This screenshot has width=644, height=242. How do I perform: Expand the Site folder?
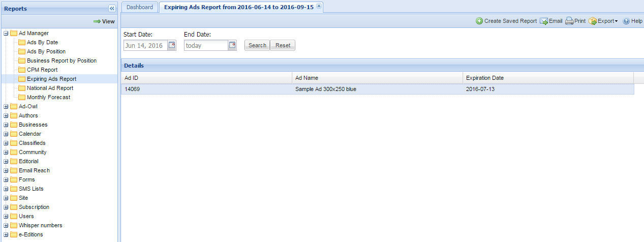tap(6, 198)
